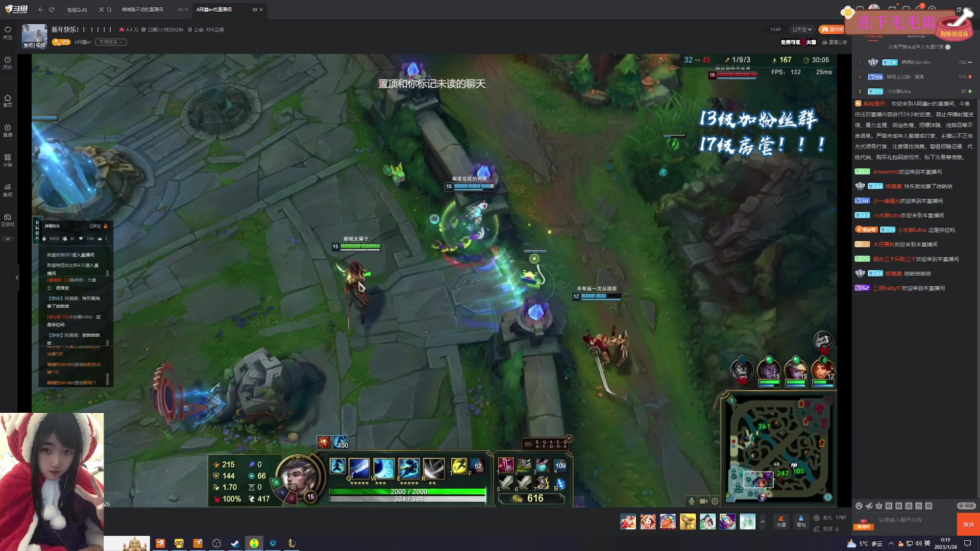Open 关注 in the left sidebar
980x551 pixels.
pyautogui.click(x=8, y=33)
